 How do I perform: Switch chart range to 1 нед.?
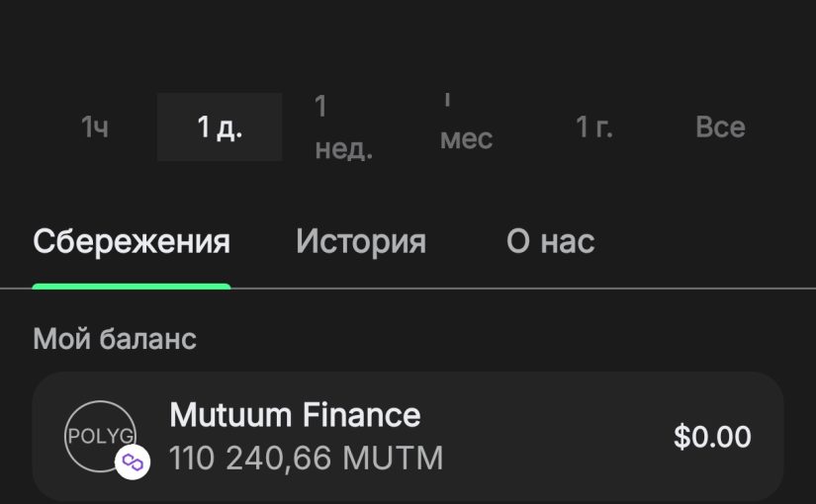point(343,127)
